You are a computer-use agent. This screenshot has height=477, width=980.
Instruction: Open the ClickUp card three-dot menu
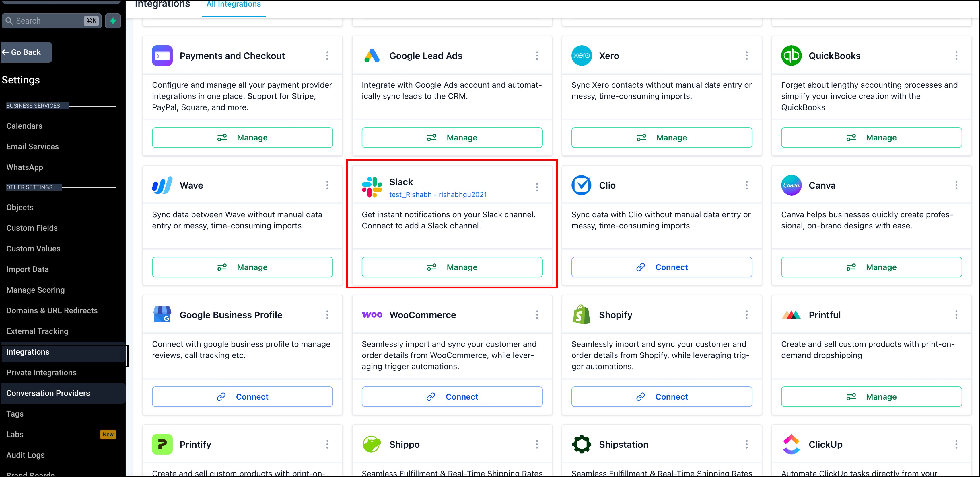(956, 444)
